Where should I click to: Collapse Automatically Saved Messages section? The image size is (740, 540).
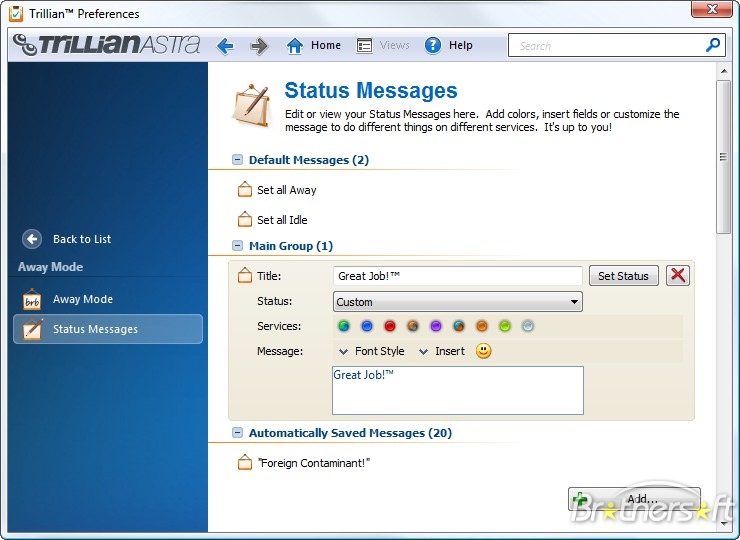tap(237, 432)
